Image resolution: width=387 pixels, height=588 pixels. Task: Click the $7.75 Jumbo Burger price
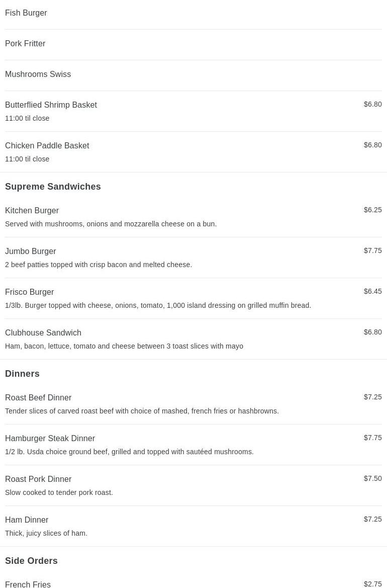[x=372, y=250]
